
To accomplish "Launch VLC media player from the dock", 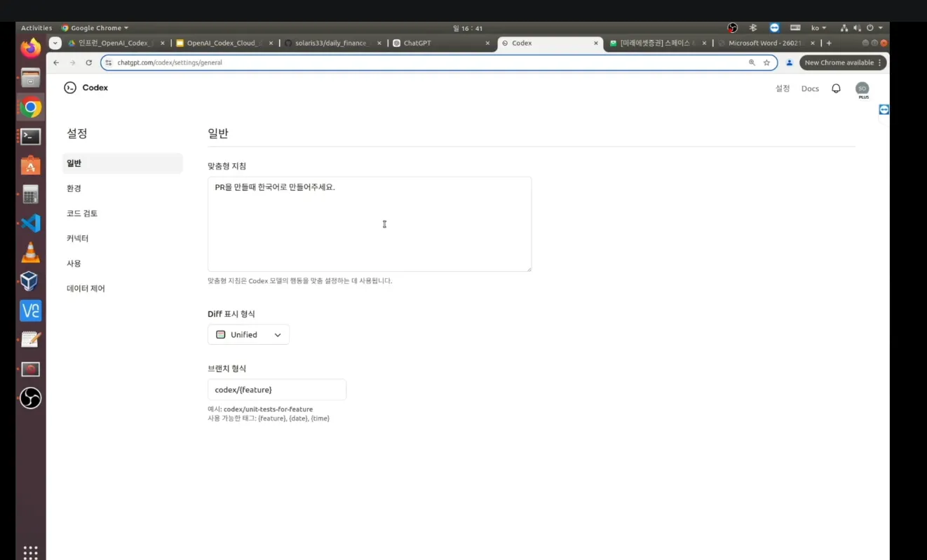I will tap(30, 252).
